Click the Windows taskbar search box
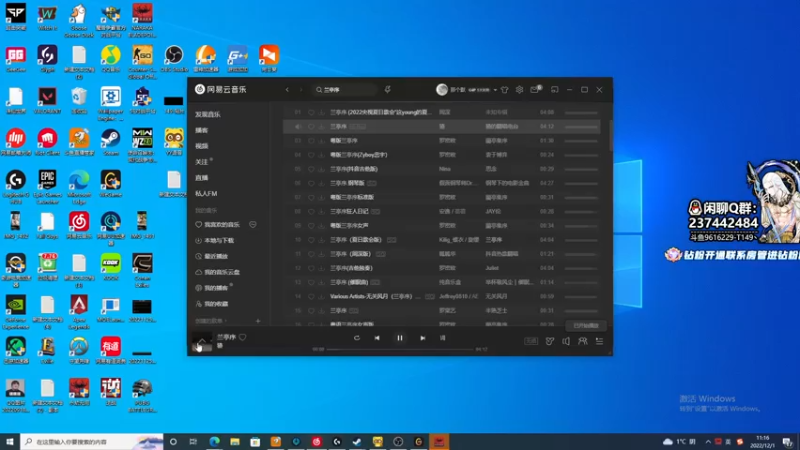The width and height of the screenshot is (800, 450). 92,441
